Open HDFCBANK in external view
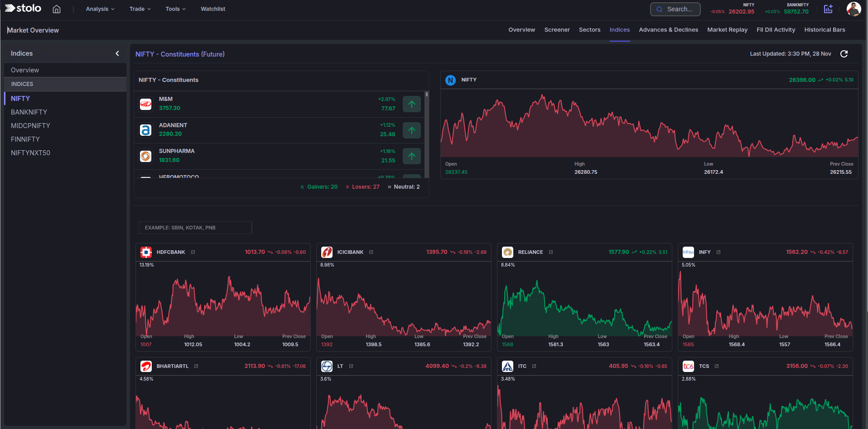This screenshot has height=429, width=868. point(193,252)
